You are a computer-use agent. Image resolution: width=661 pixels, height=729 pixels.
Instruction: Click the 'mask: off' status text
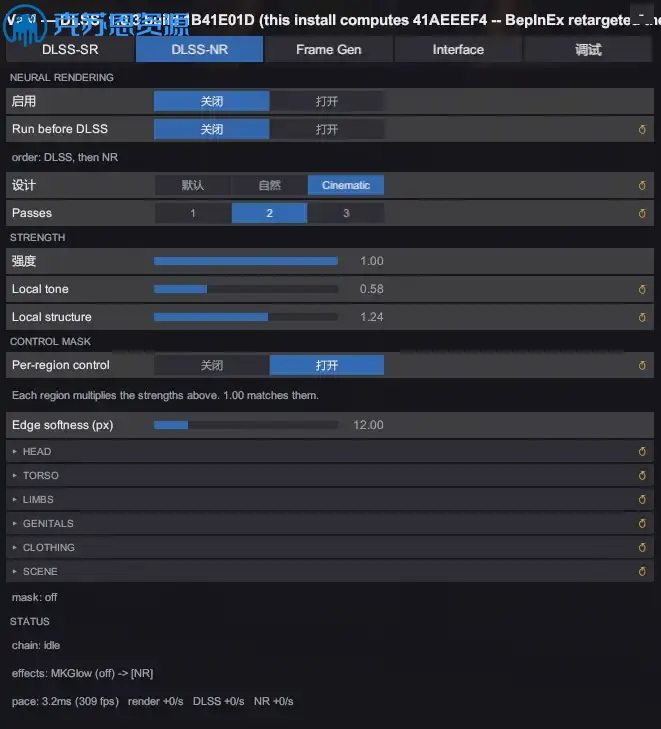(x=34, y=597)
